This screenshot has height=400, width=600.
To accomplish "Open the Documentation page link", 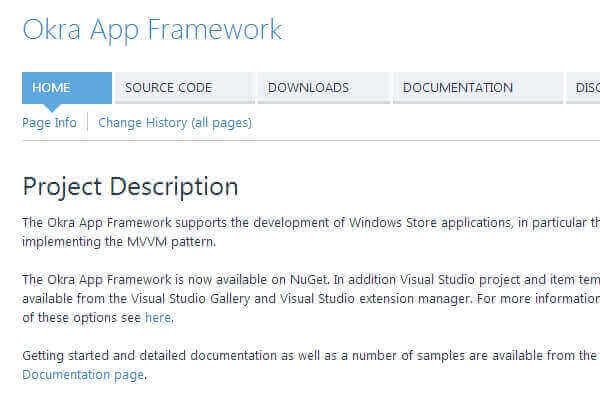I will pos(83,375).
